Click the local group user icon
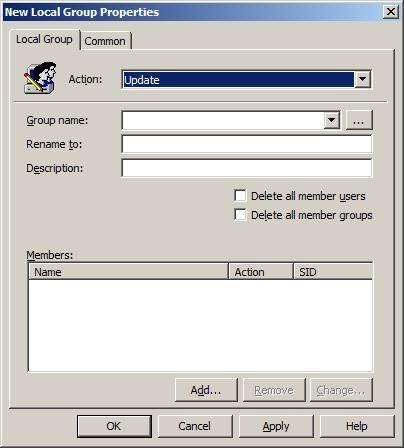Screen dimensions: 404x448 tap(40, 78)
